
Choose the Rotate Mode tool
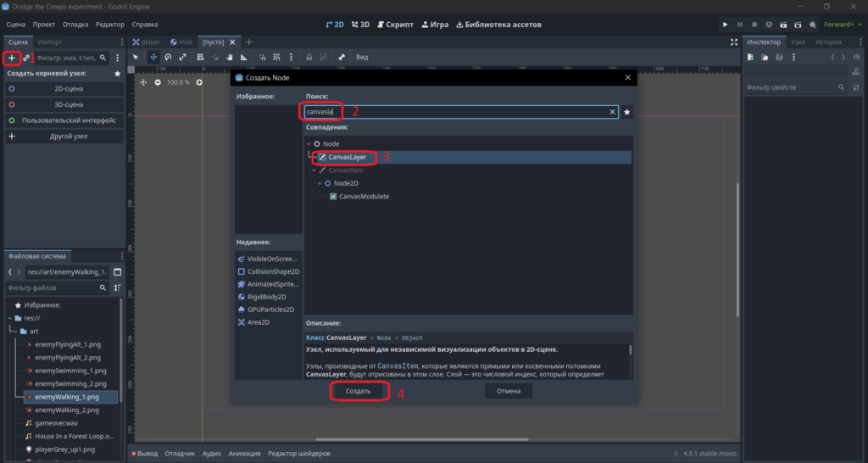coord(168,57)
